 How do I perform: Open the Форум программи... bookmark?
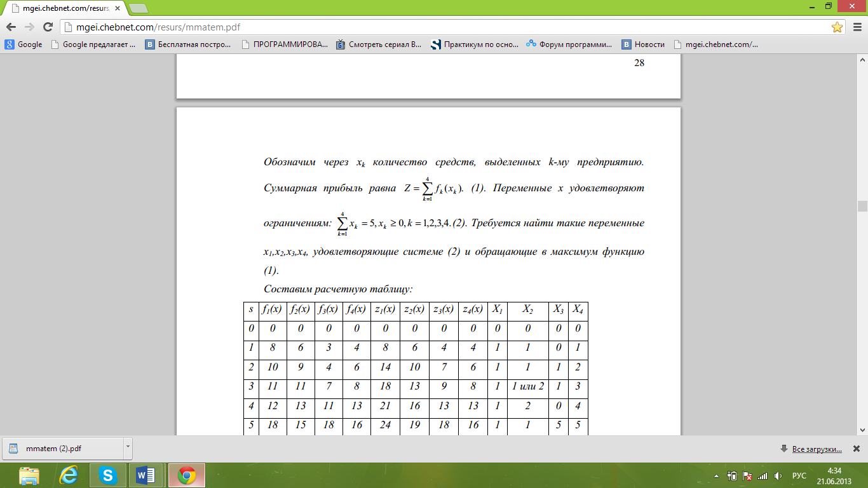569,44
